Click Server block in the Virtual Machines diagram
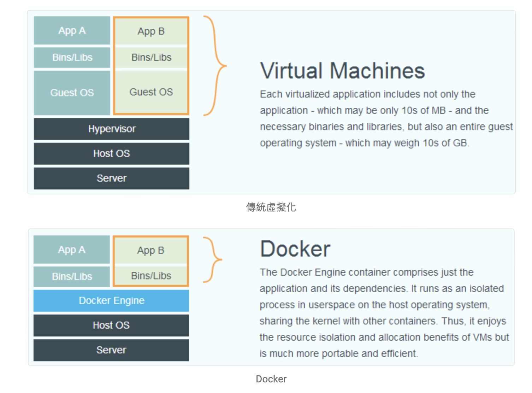The height and width of the screenshot is (393, 532). pos(111,178)
